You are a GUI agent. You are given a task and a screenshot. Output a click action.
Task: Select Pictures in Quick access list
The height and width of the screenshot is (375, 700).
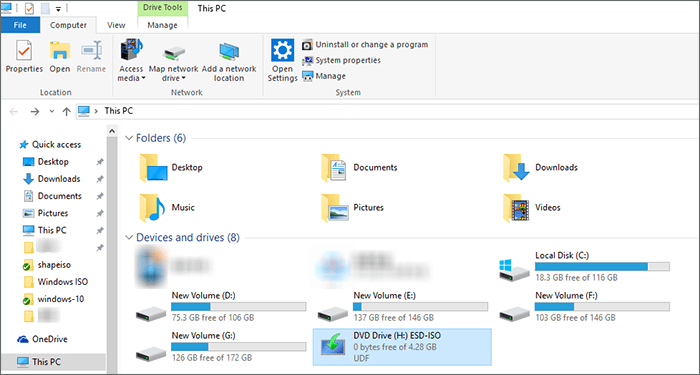pyautogui.click(x=46, y=213)
